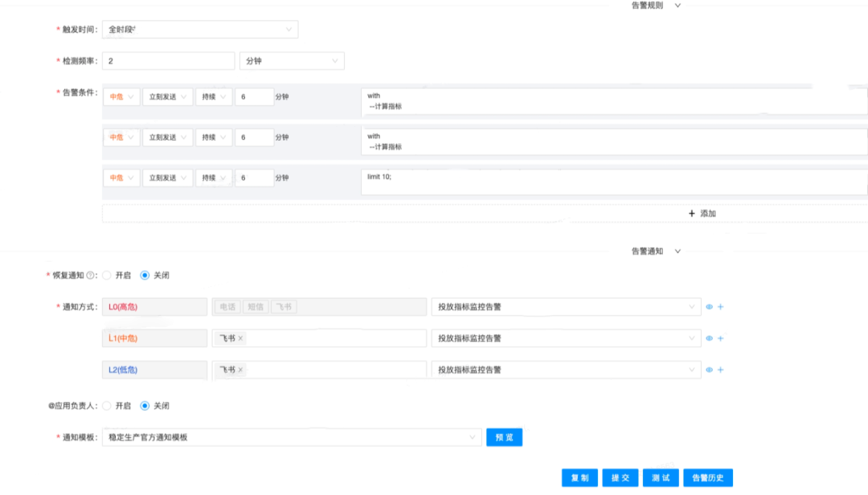
Task: Click the disabled 电话 tag in L0 row
Action: click(x=227, y=307)
